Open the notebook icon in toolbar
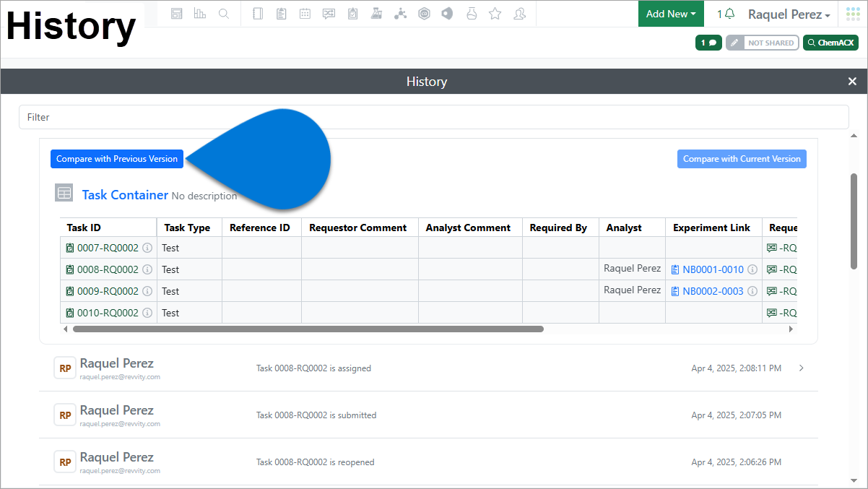The width and height of the screenshot is (868, 489). tap(258, 14)
